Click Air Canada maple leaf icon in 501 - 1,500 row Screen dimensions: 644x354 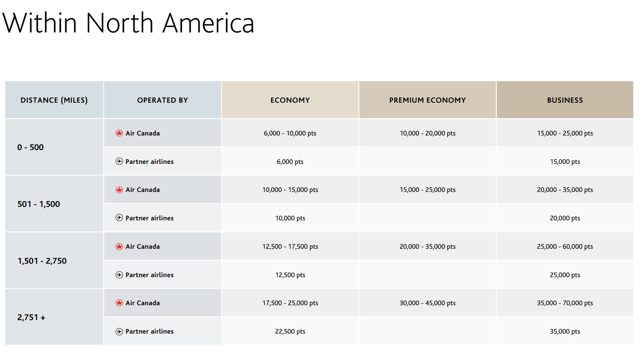click(119, 190)
